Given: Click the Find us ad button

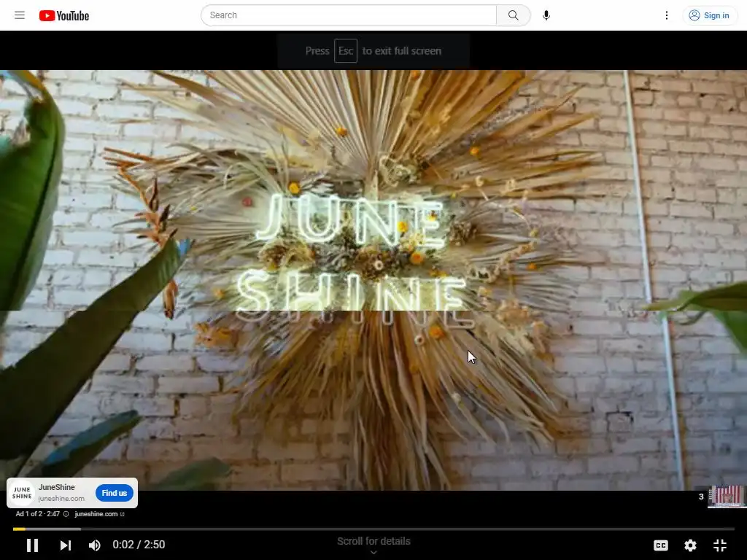Looking at the screenshot, I should [x=115, y=493].
